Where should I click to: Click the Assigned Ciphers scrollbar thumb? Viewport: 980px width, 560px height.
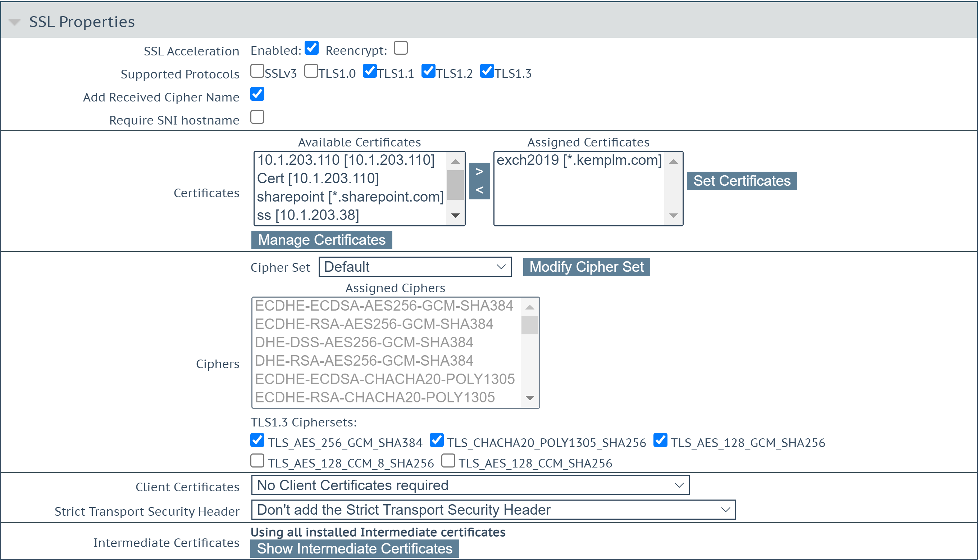530,325
